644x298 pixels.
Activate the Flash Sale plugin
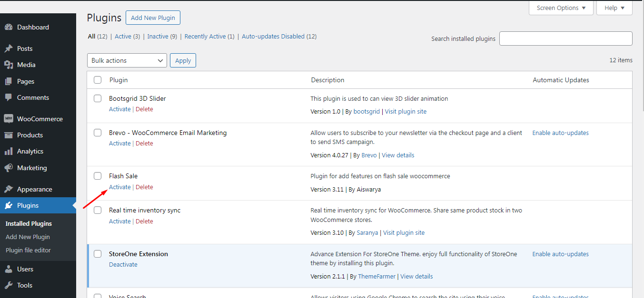click(119, 187)
